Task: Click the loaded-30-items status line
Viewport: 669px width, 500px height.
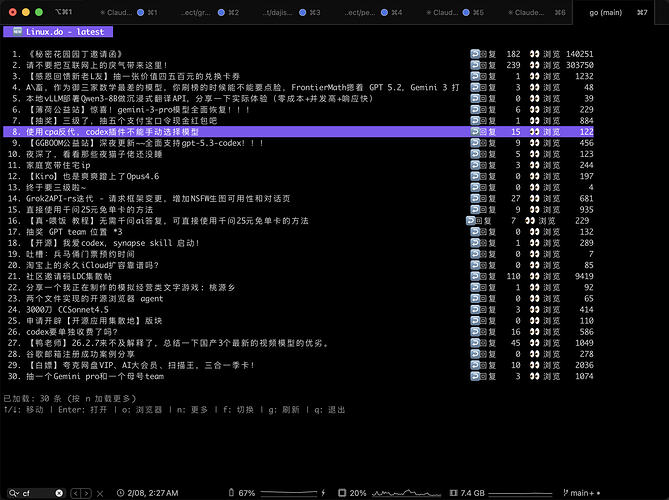Action: (x=70, y=398)
